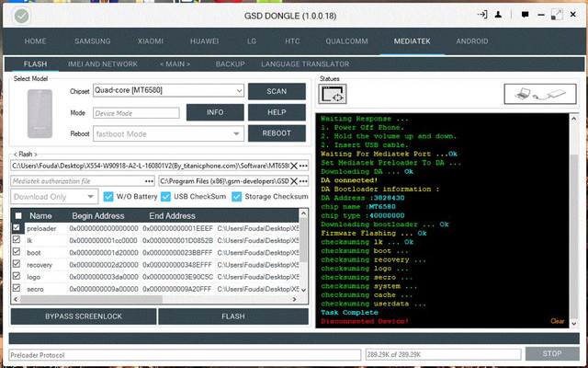Select the MEDIATEK tab
The image size is (588, 368).
pyautogui.click(x=412, y=41)
